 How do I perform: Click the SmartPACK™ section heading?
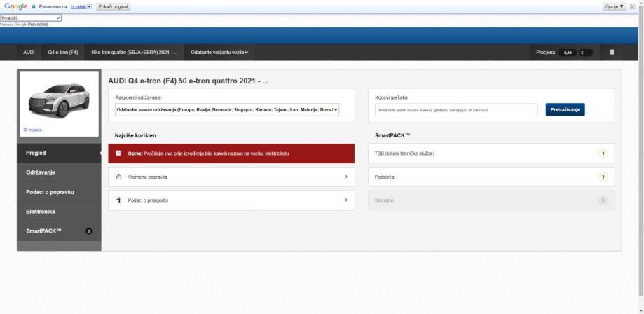pos(392,135)
